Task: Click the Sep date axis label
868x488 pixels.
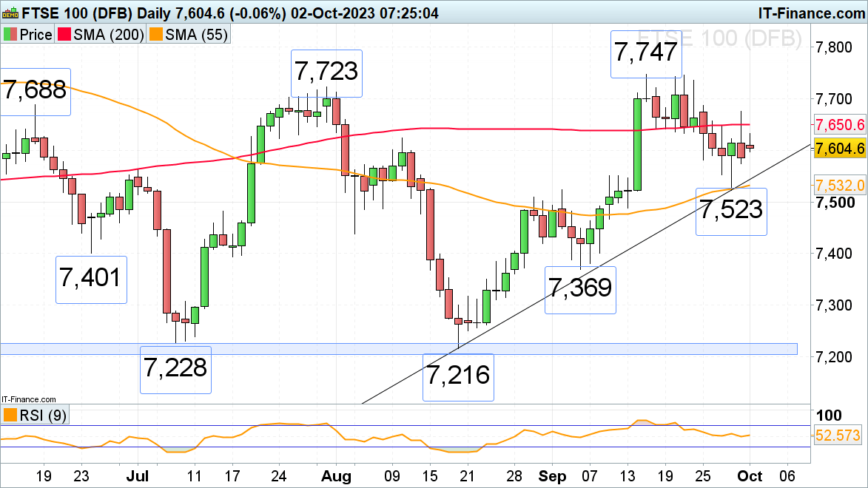Action: pyautogui.click(x=553, y=476)
